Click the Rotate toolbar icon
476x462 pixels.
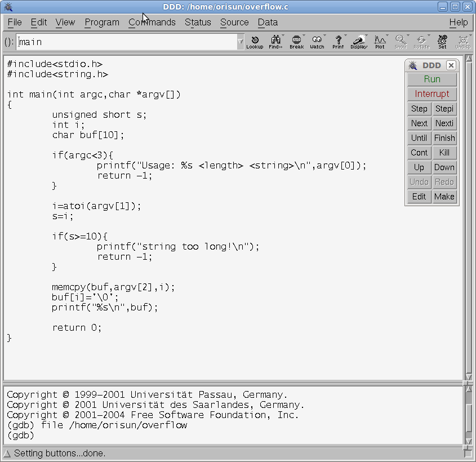pyautogui.click(x=422, y=42)
